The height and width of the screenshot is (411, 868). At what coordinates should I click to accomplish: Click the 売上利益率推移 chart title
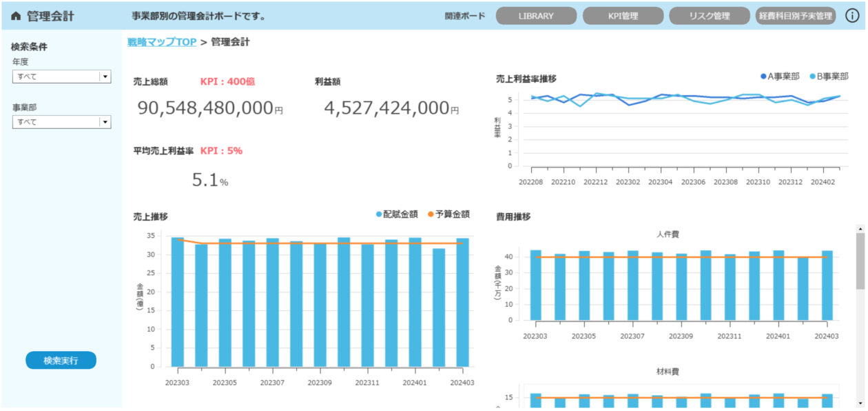tap(526, 79)
